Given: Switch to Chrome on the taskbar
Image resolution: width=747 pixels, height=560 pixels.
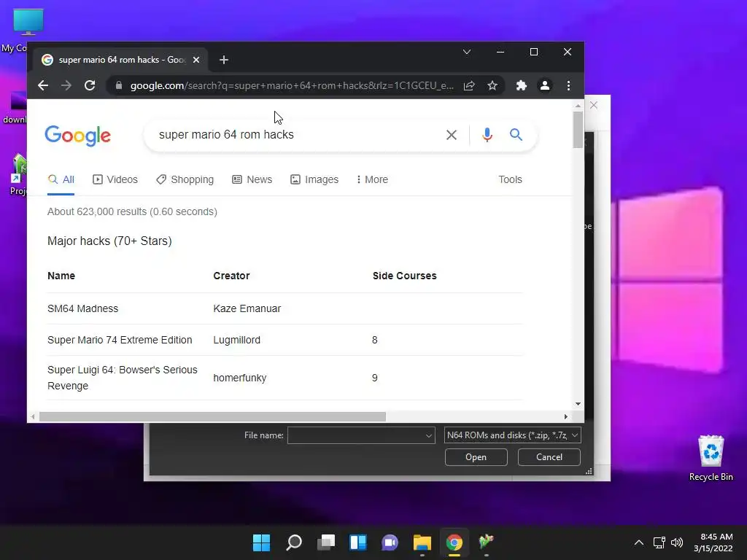Looking at the screenshot, I should [x=454, y=542].
